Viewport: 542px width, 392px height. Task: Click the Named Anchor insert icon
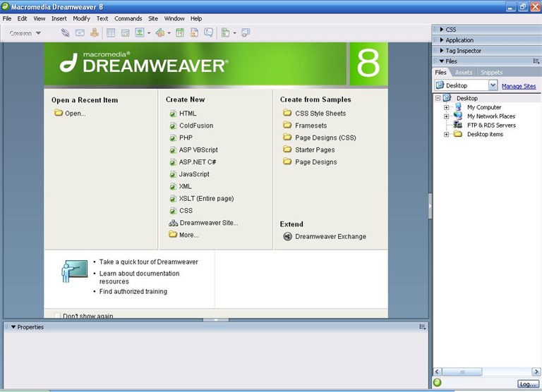(x=94, y=33)
